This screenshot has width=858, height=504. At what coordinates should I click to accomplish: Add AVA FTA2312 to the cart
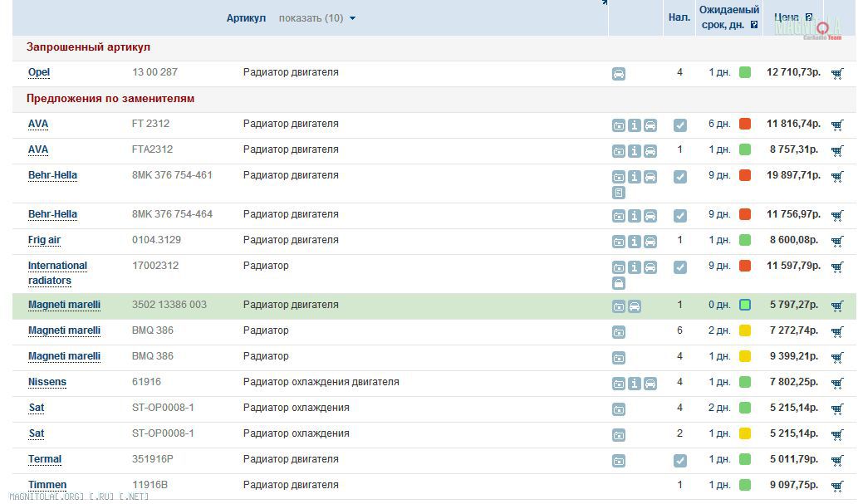coord(837,150)
